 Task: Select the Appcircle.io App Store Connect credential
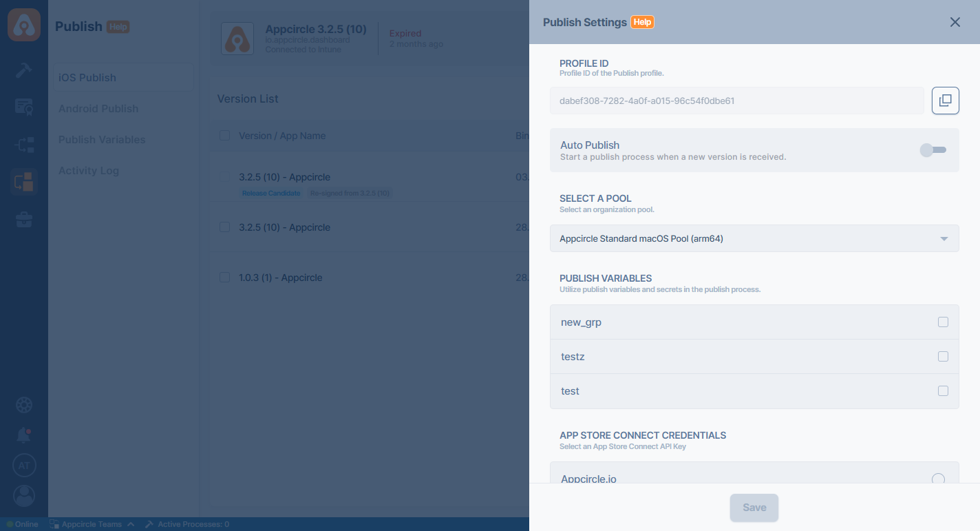(x=938, y=479)
